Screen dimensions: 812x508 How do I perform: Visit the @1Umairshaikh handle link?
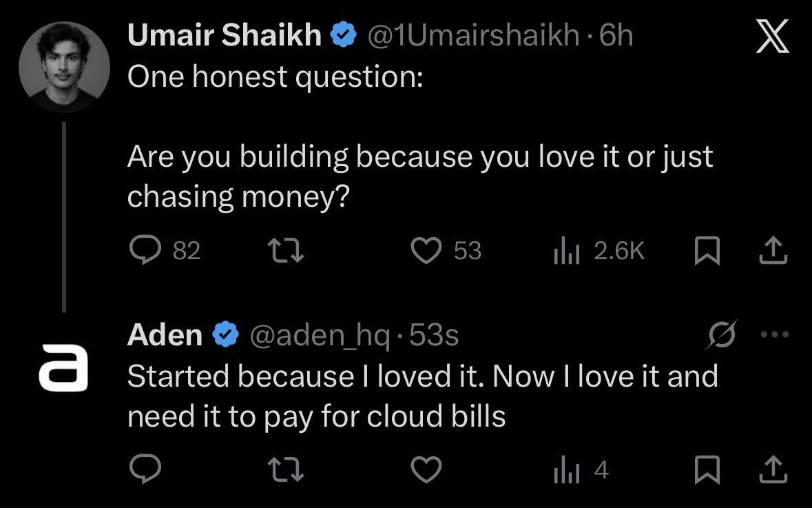click(474, 36)
